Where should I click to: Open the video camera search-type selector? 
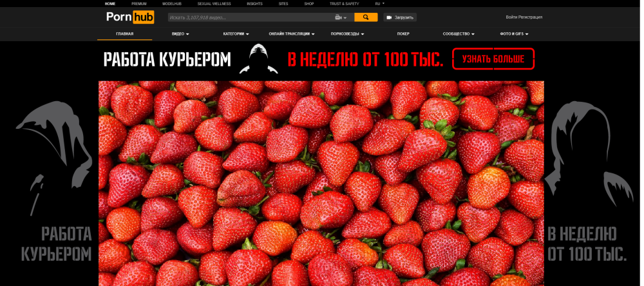[341, 17]
